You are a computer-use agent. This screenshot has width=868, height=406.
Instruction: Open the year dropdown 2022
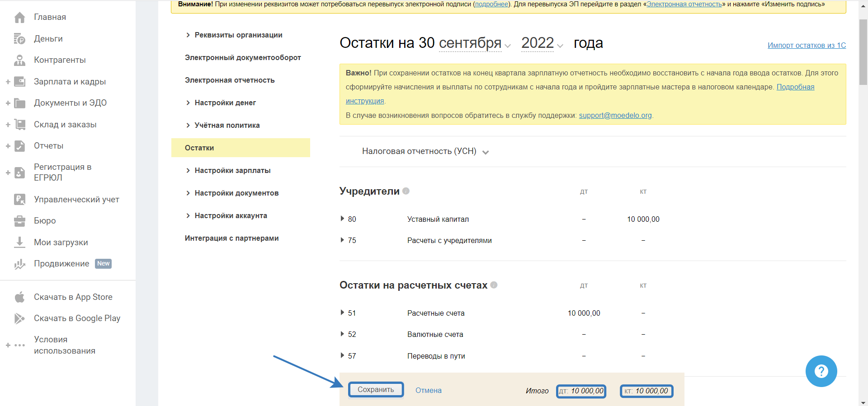(542, 43)
